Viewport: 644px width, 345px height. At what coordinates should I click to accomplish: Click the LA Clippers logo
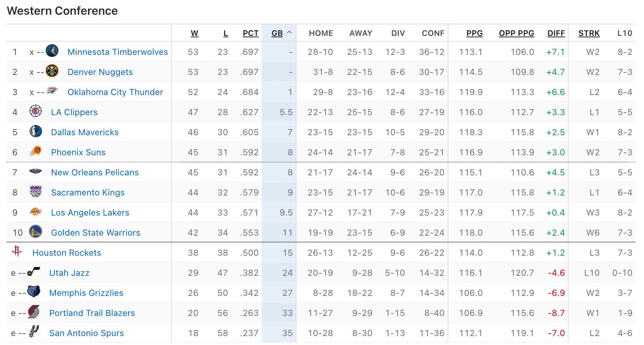[36, 111]
